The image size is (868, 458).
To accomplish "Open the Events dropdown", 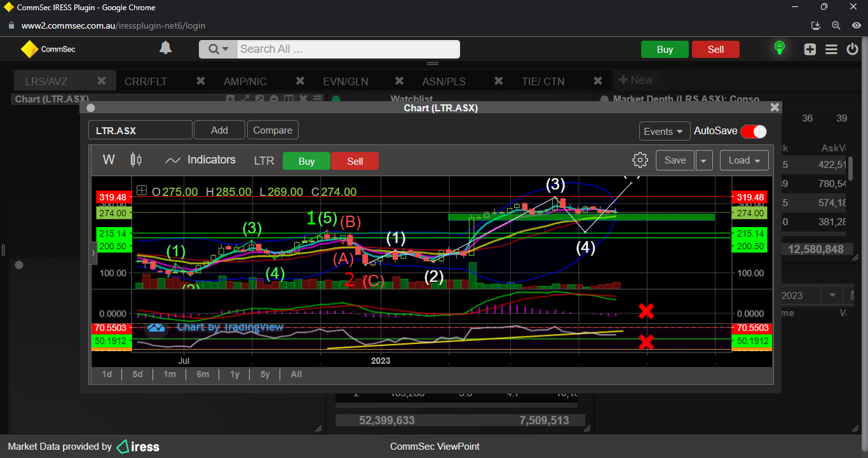I will click(664, 131).
